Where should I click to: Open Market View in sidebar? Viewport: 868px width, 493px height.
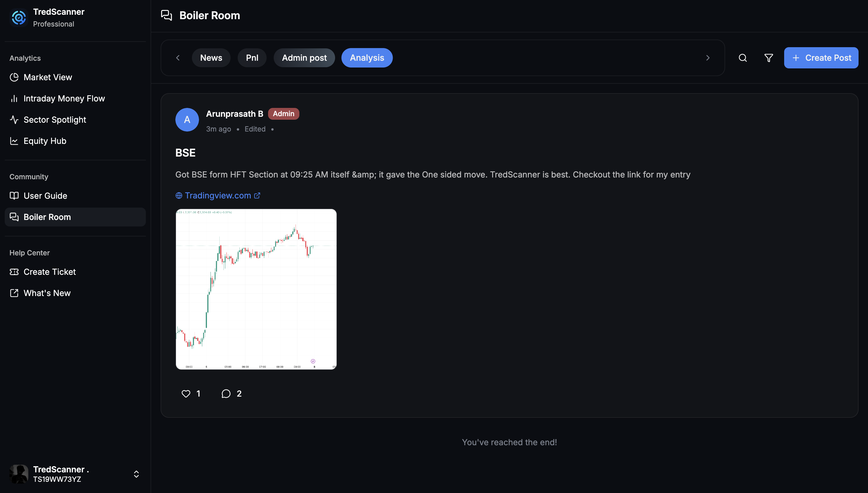pos(48,77)
